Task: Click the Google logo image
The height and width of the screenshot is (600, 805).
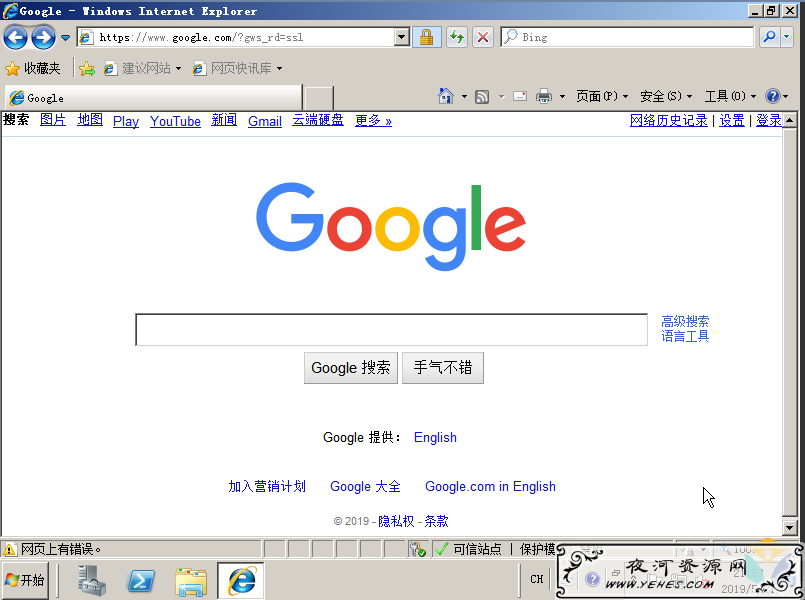Action: 391,226
